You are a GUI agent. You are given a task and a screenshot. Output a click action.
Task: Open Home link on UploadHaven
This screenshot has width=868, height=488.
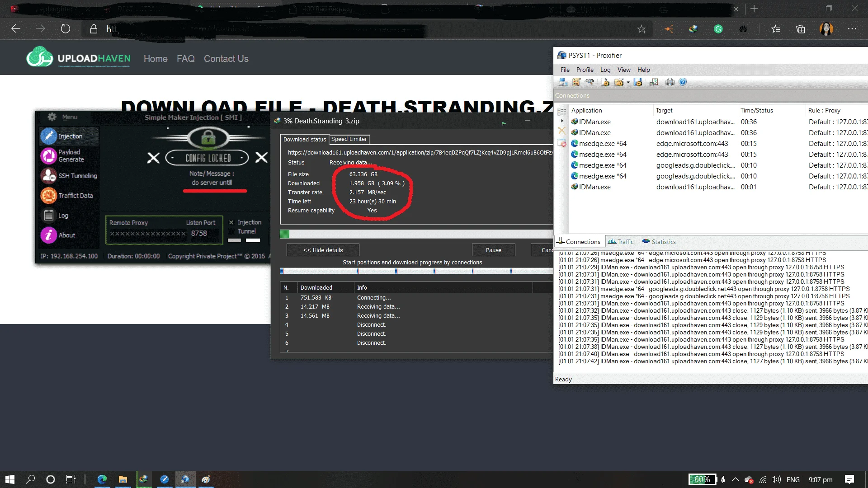point(156,59)
